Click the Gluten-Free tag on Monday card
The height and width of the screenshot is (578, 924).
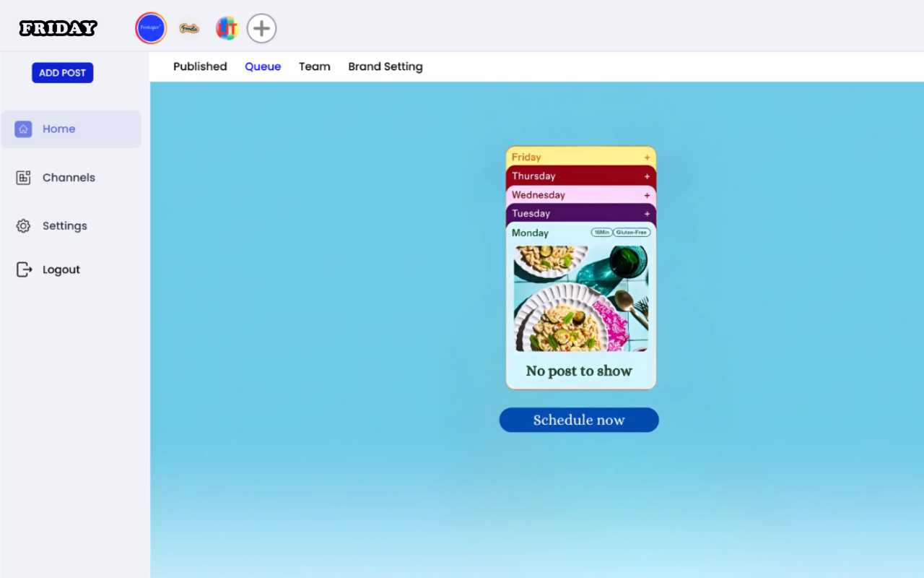632,233
